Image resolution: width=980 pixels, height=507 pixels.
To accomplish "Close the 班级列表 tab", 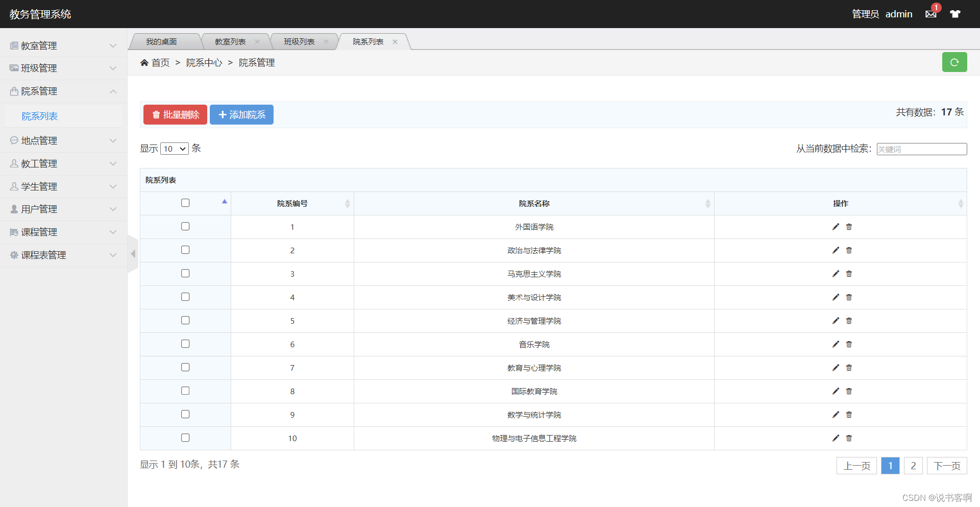I will tap(326, 42).
